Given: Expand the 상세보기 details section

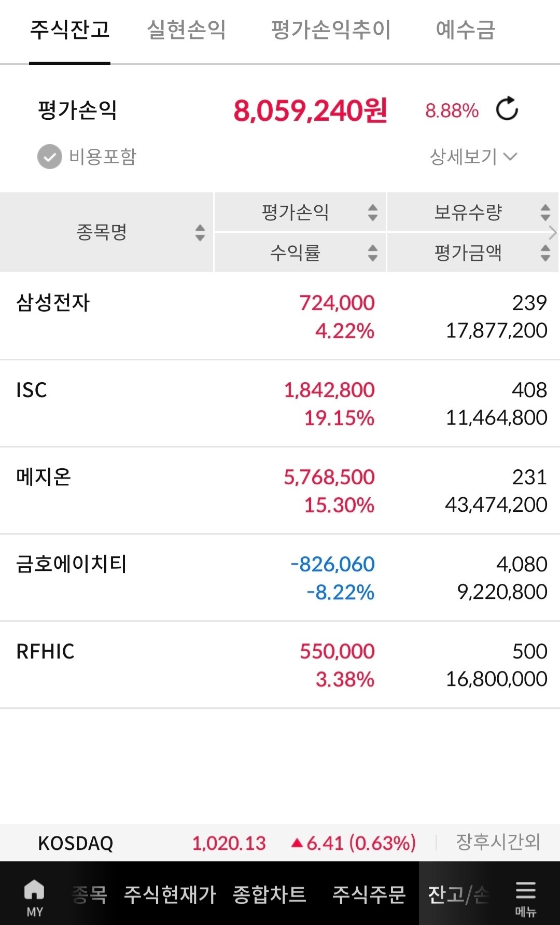Looking at the screenshot, I should tap(472, 155).
